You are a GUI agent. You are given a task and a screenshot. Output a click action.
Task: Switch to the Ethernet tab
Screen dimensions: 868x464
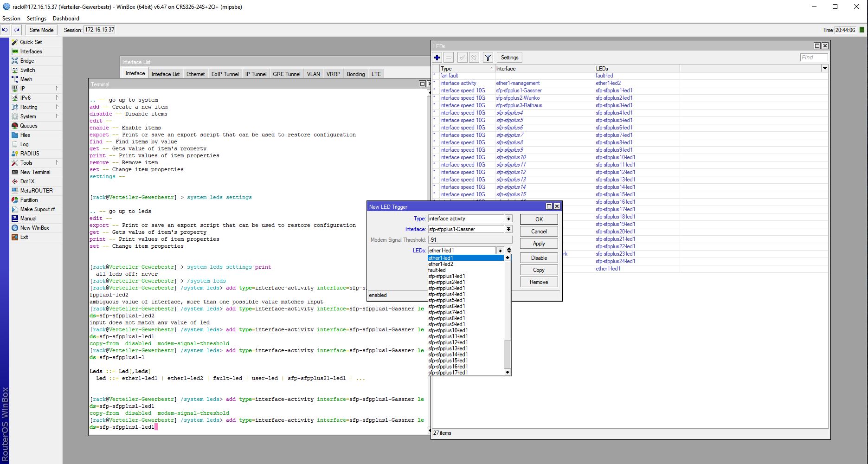click(195, 74)
